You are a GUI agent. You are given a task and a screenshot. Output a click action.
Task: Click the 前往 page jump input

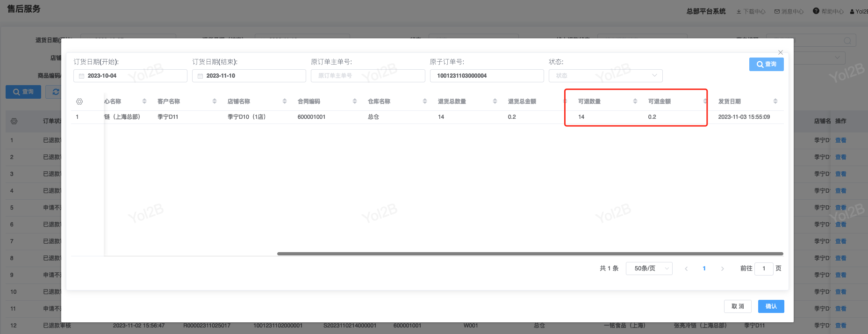click(x=764, y=269)
